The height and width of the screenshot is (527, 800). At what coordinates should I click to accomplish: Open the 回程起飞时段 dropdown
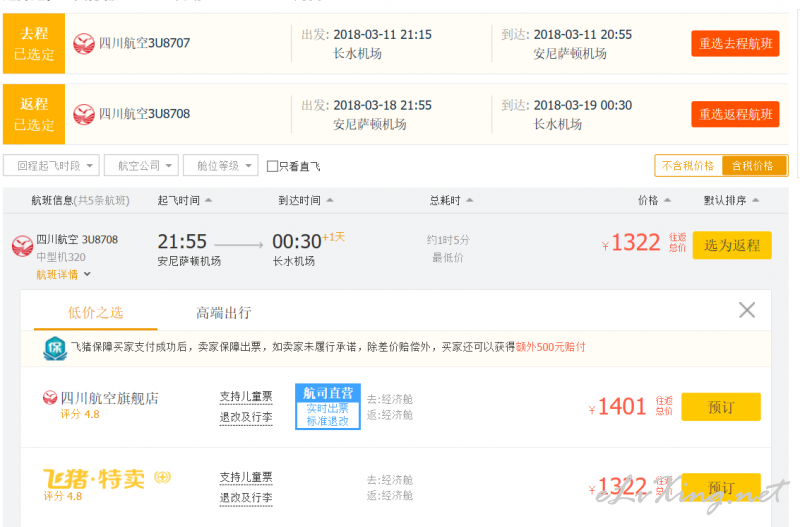51,166
